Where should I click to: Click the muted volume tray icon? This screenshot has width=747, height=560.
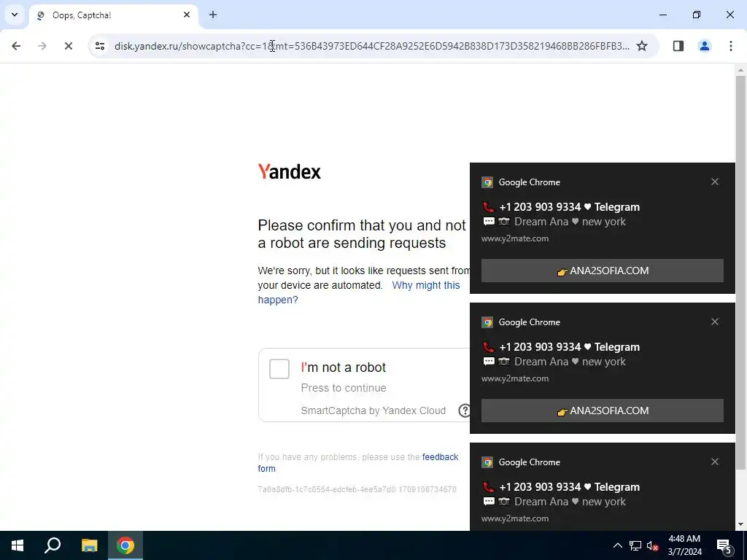pos(652,545)
